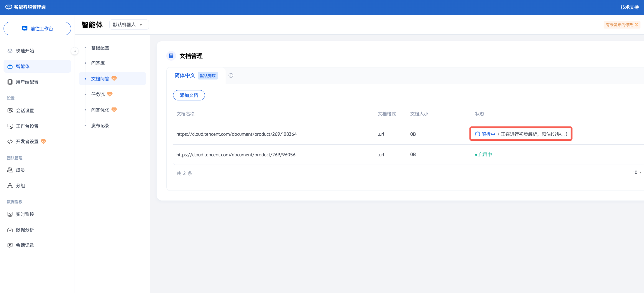
Task: Click the 有未发布的修改 notice badge
Action: 622,25
